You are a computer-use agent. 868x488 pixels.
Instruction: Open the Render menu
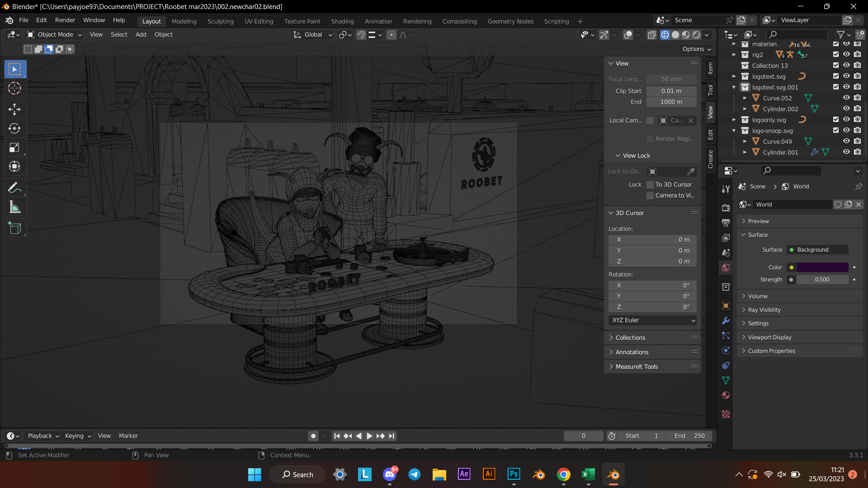tap(65, 20)
